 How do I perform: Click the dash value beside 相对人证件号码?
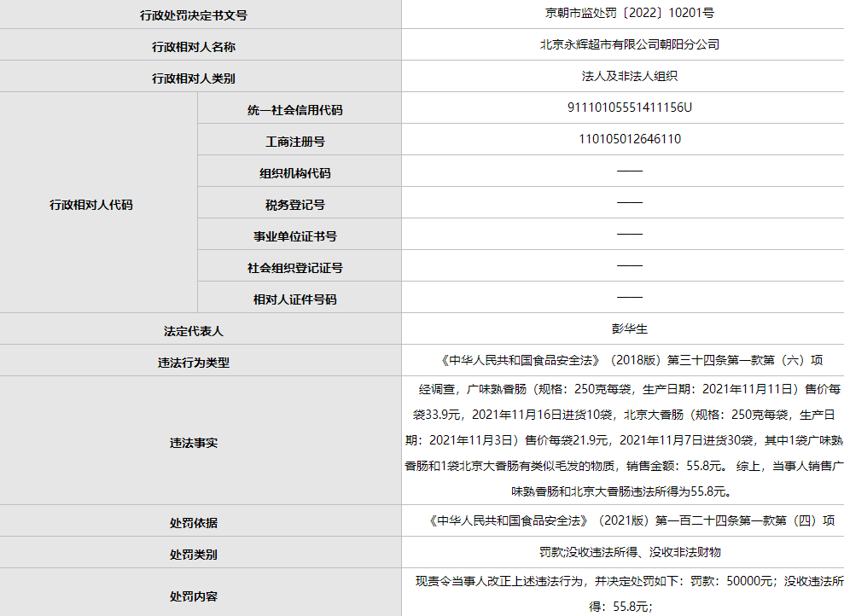(630, 297)
